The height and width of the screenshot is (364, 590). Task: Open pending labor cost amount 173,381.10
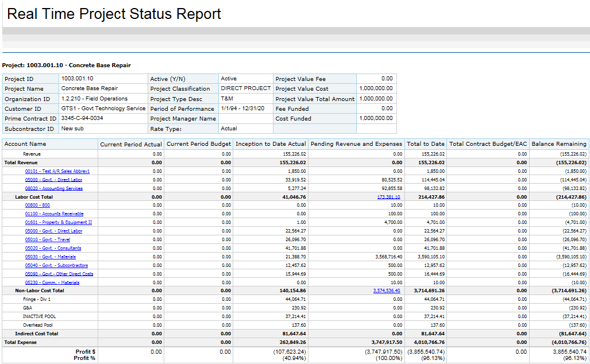coord(388,197)
